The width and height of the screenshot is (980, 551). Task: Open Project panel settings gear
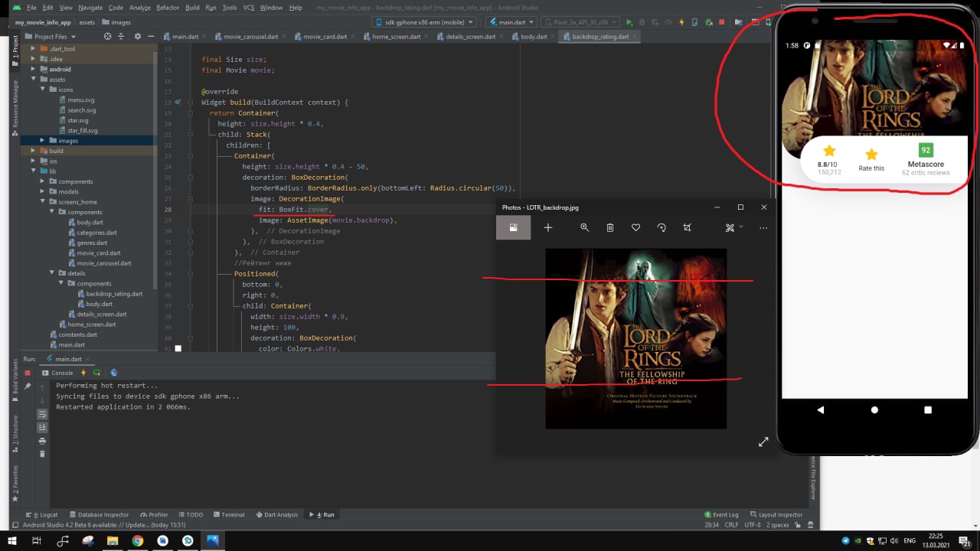(138, 36)
